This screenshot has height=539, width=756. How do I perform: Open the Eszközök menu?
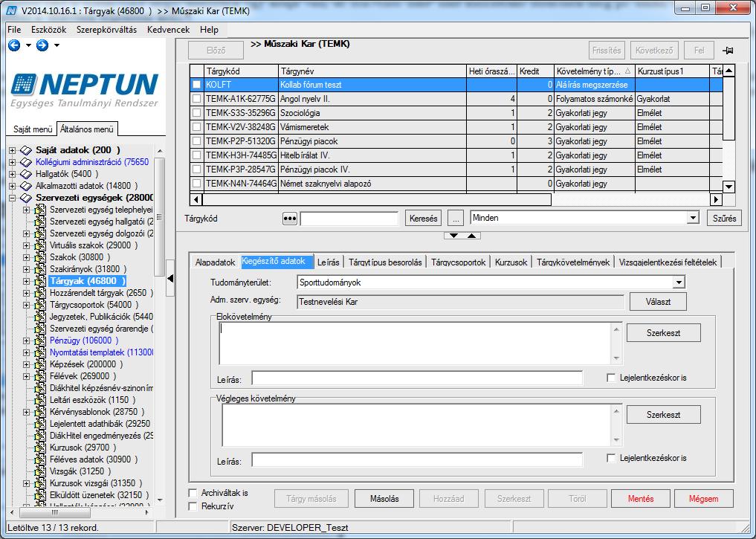(x=49, y=30)
